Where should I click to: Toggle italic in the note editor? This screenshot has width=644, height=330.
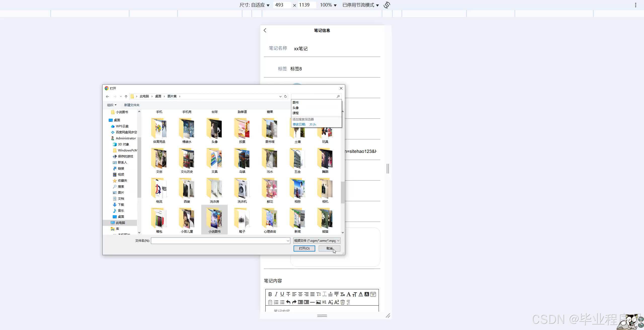(276, 294)
